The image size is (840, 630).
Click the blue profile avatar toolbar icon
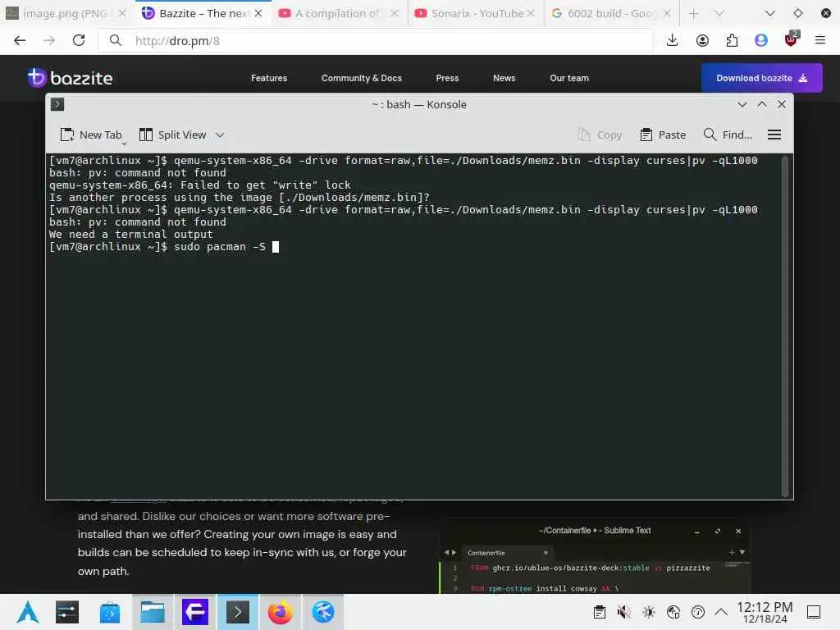(x=761, y=41)
